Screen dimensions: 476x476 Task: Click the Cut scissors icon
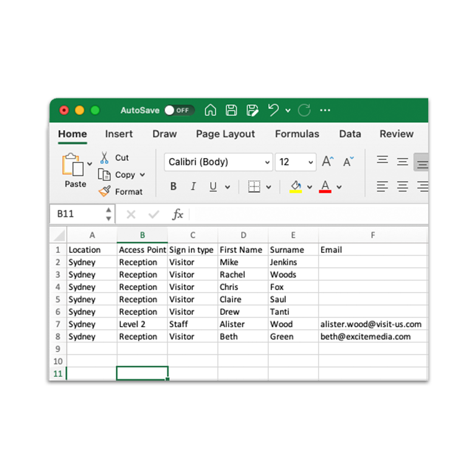(104, 158)
